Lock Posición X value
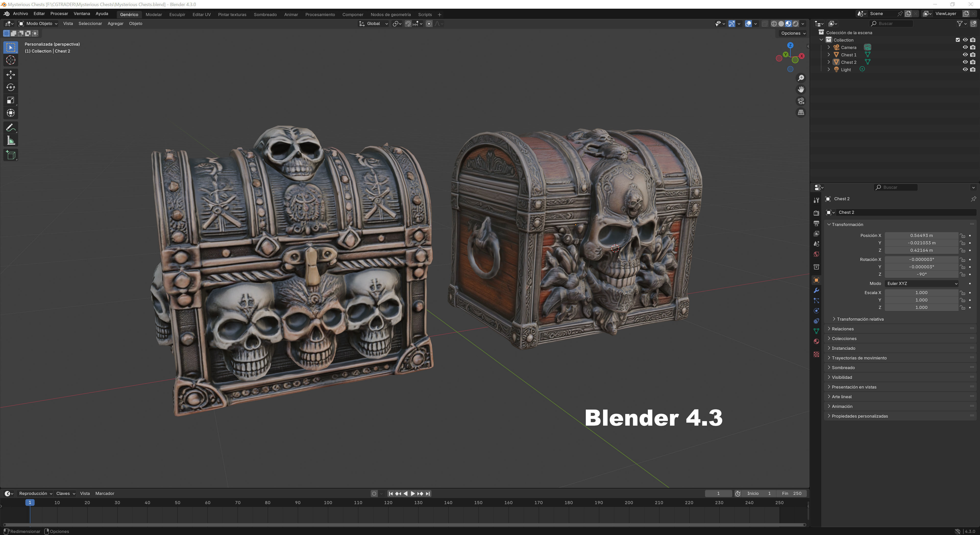 tap(962, 236)
